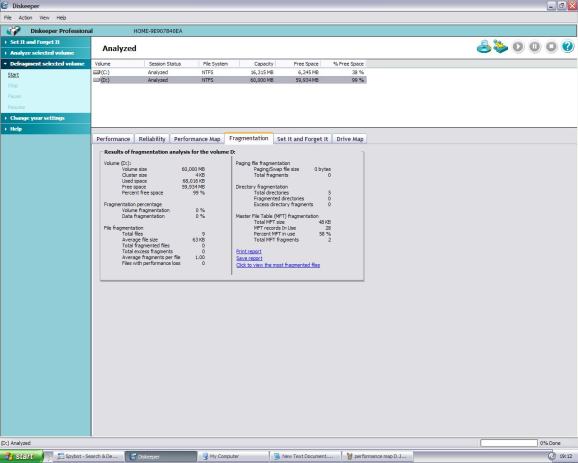This screenshot has height=463, width=578.
Task: Click the Pause toolbar button
Action: coord(535,47)
